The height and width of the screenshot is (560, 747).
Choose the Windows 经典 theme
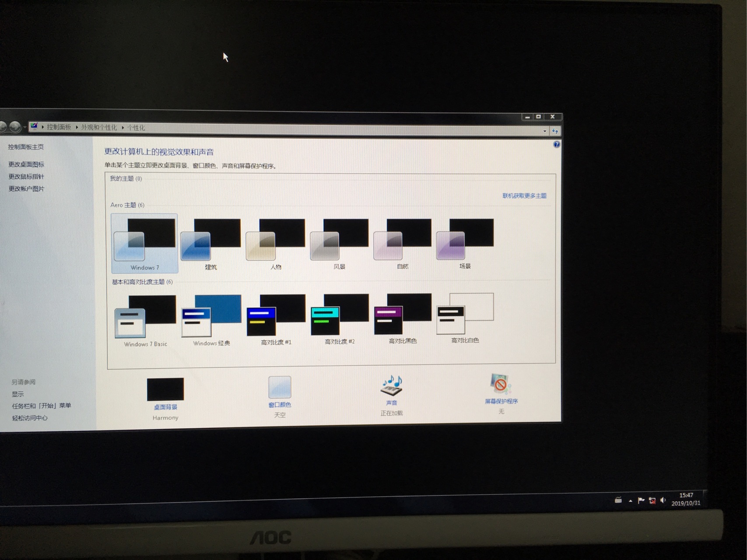[x=211, y=320]
